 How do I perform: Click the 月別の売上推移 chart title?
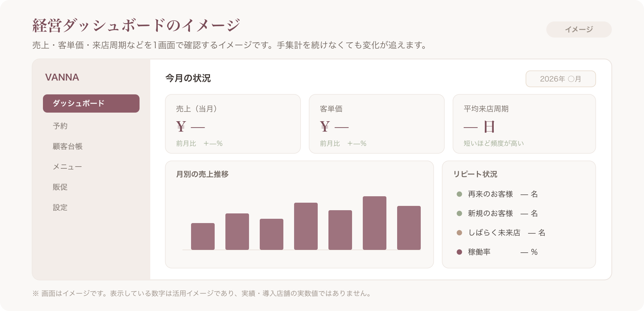202,174
